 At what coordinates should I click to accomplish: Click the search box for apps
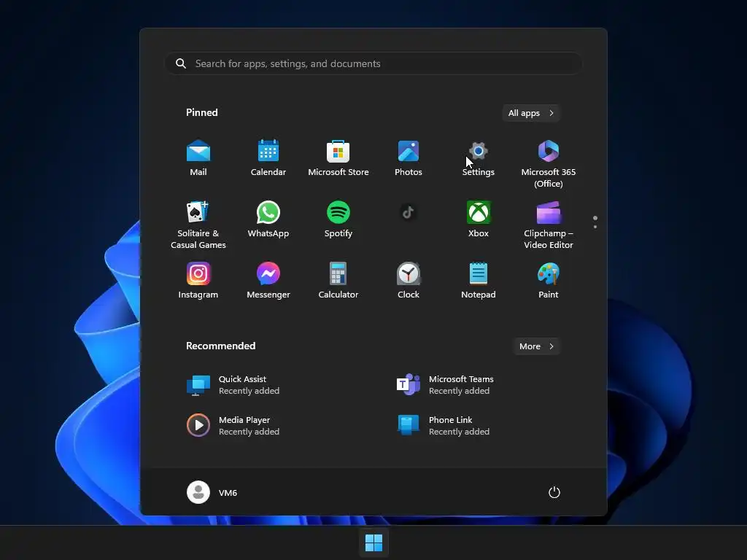(x=373, y=63)
